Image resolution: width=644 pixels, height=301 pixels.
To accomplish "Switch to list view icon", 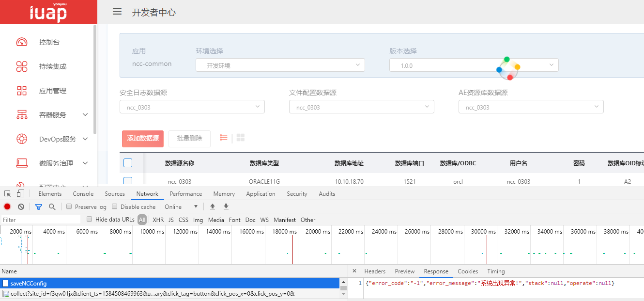I will (224, 138).
